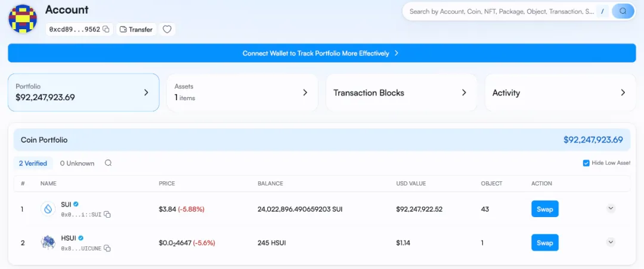
Task: Copy the SUI coin type address
Action: point(107,215)
